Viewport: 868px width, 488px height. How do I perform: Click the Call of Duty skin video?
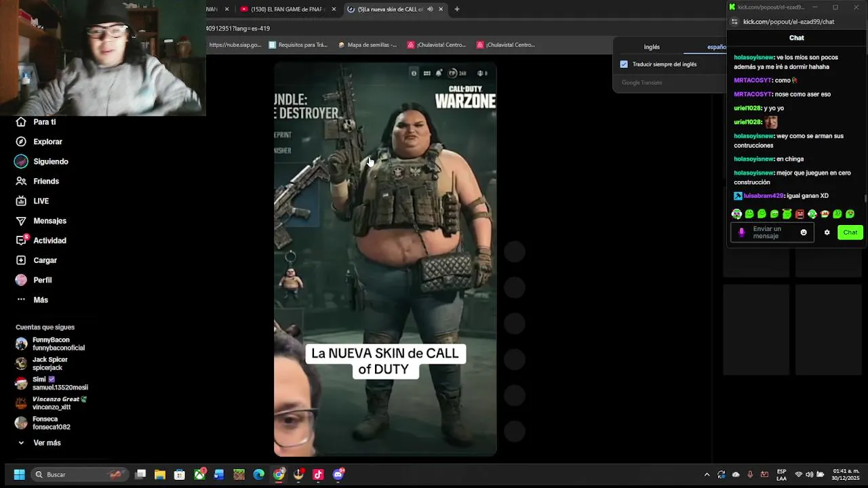[x=385, y=260]
